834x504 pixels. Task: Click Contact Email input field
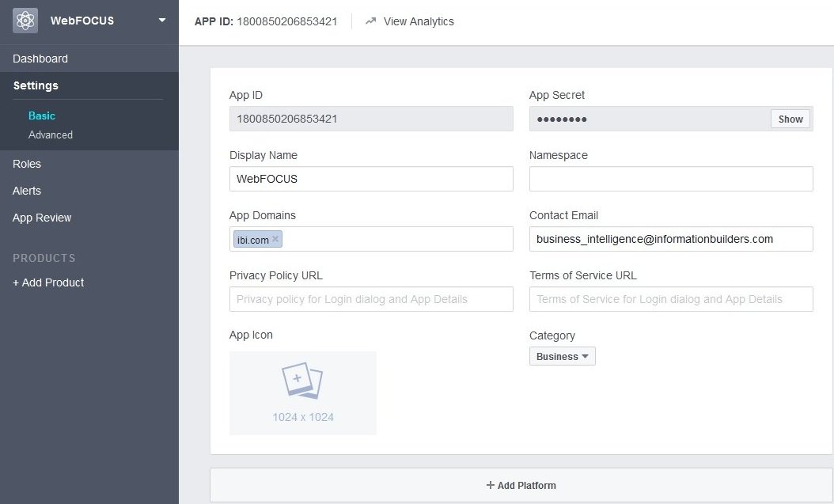click(x=671, y=239)
